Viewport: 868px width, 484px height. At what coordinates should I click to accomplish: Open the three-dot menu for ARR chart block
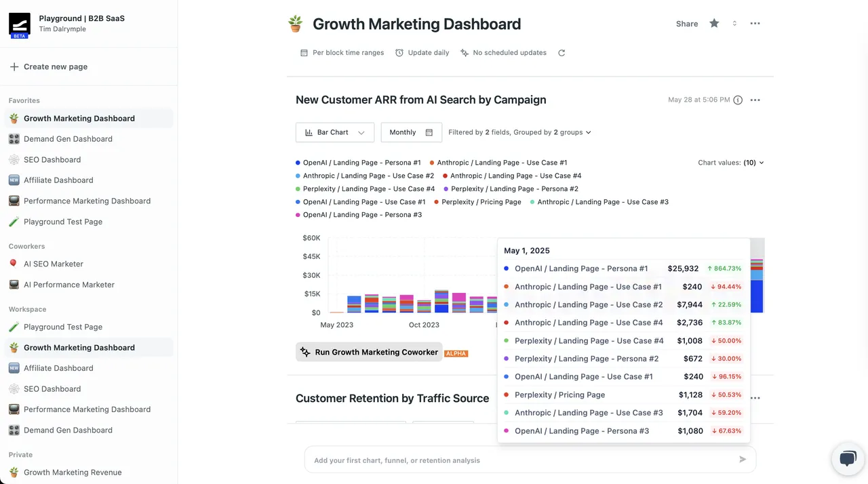755,100
